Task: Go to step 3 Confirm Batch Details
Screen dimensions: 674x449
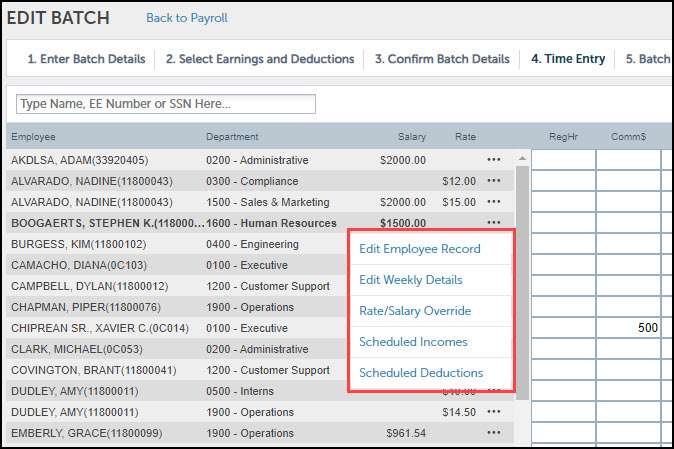Action: coord(442,59)
